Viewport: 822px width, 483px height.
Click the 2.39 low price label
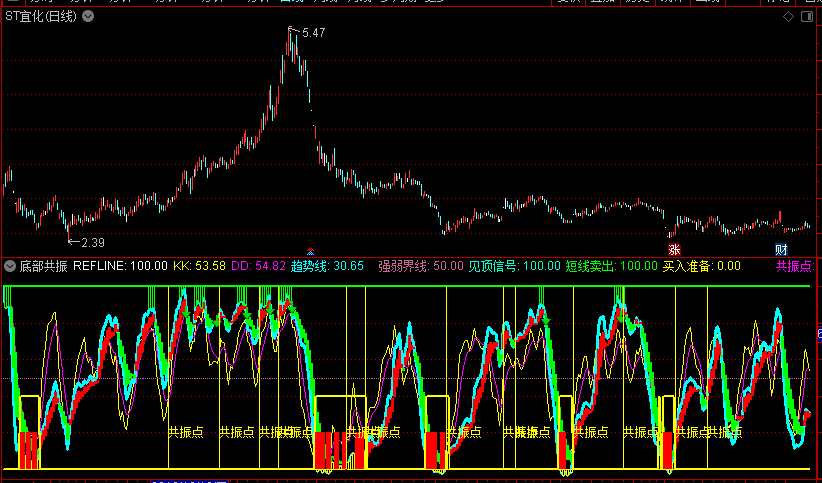pyautogui.click(x=93, y=243)
